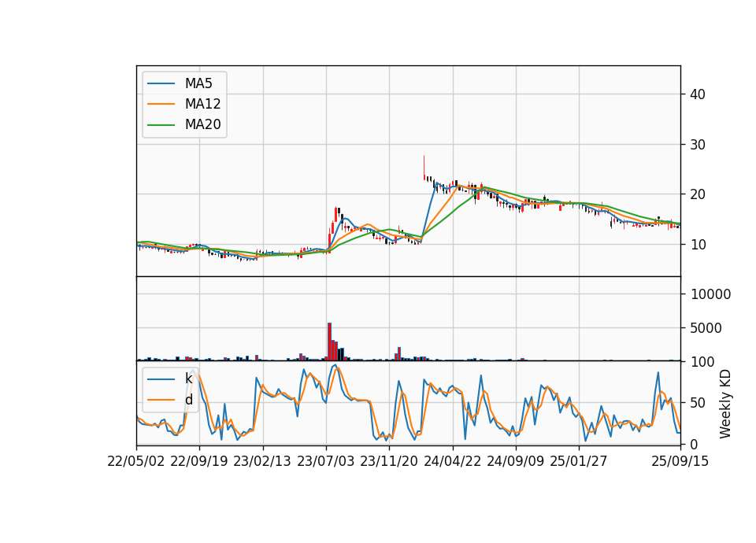The width and height of the screenshot is (756, 543).
Task: Click the price axis value 20
Action: tap(698, 194)
